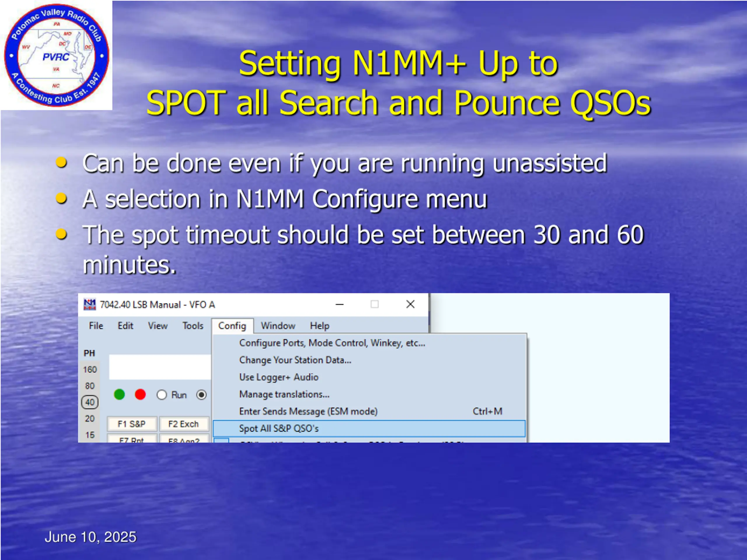This screenshot has width=747, height=560.
Task: Click the PH mode label
Action: 90,353
